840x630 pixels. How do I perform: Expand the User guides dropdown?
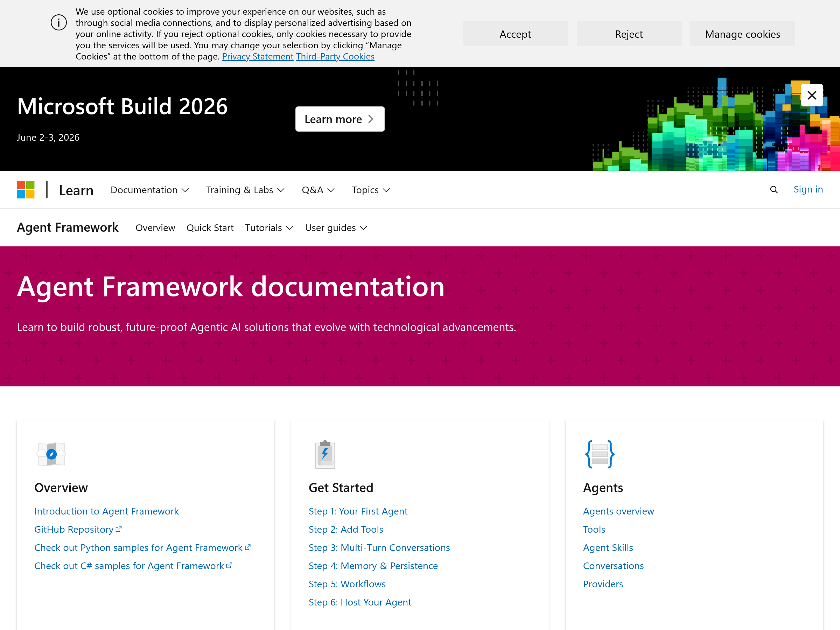click(x=336, y=227)
